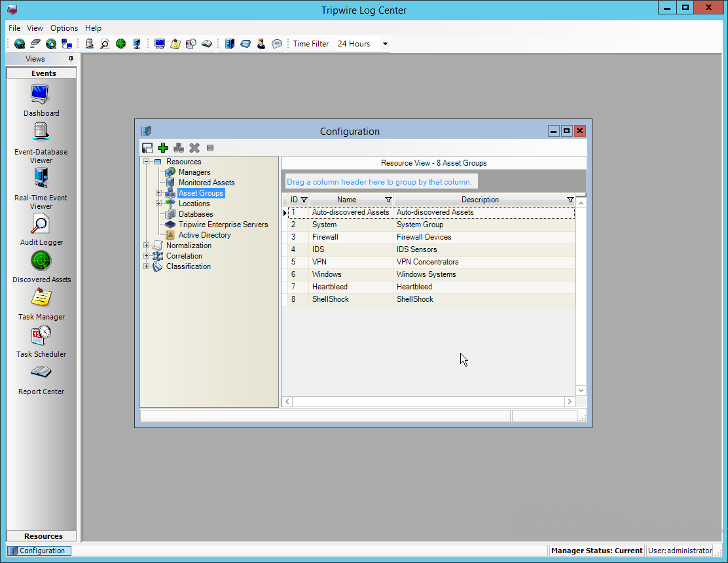This screenshot has width=728, height=563.
Task: Switch to the Events section header
Action: (41, 73)
